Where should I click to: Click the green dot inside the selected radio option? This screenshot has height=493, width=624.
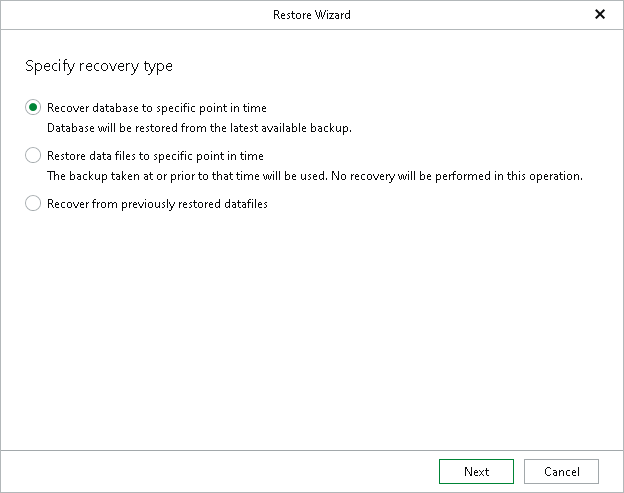(33, 107)
